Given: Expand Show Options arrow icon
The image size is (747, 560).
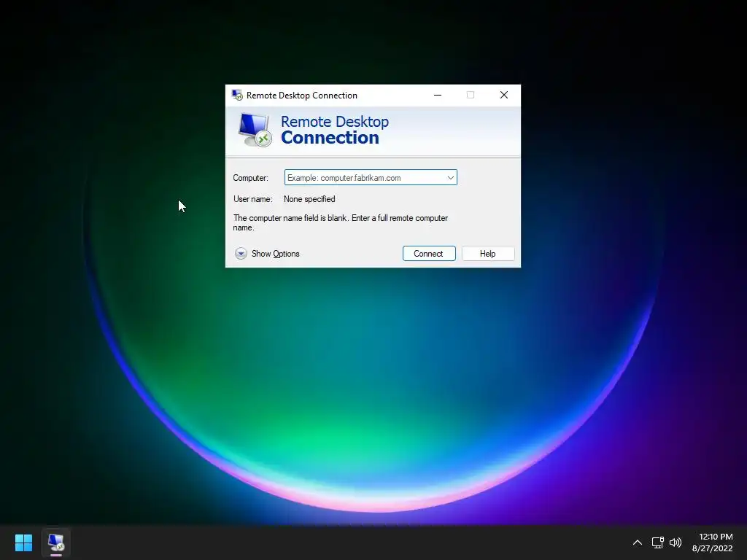Looking at the screenshot, I should click(241, 253).
